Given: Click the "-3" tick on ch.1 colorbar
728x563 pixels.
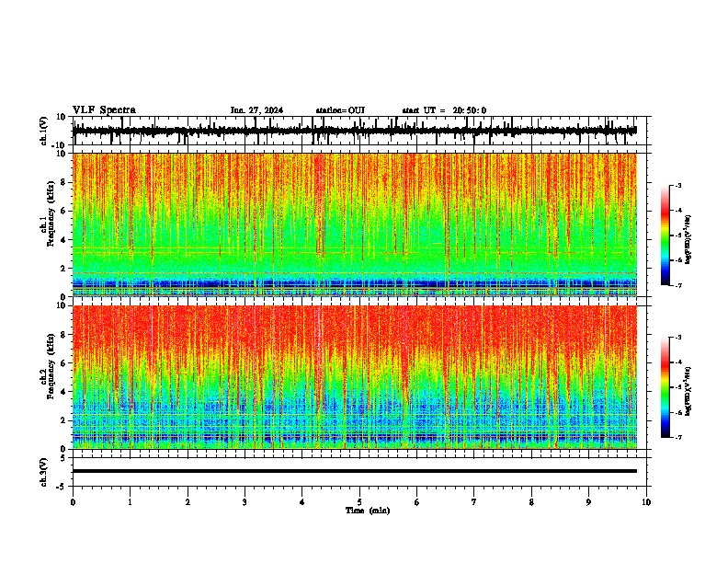Looking at the screenshot, I should coord(677,186).
